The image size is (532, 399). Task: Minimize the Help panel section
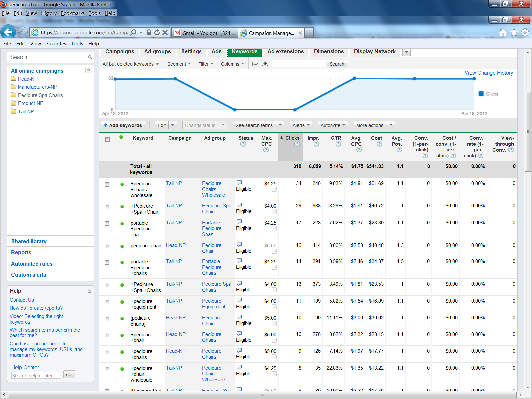pos(89,291)
